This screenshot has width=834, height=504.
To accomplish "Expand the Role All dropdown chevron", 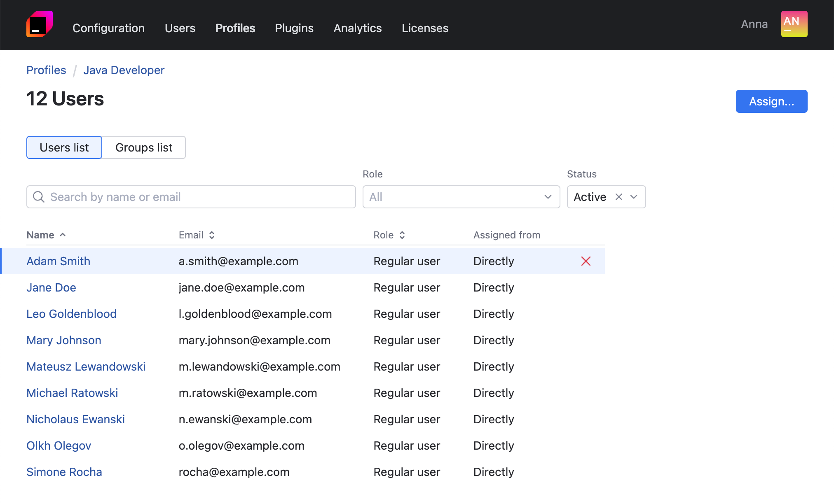I will [548, 196].
